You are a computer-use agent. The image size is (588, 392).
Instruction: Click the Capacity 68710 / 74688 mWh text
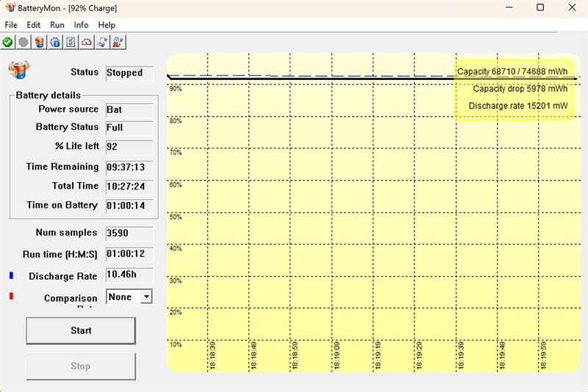512,71
